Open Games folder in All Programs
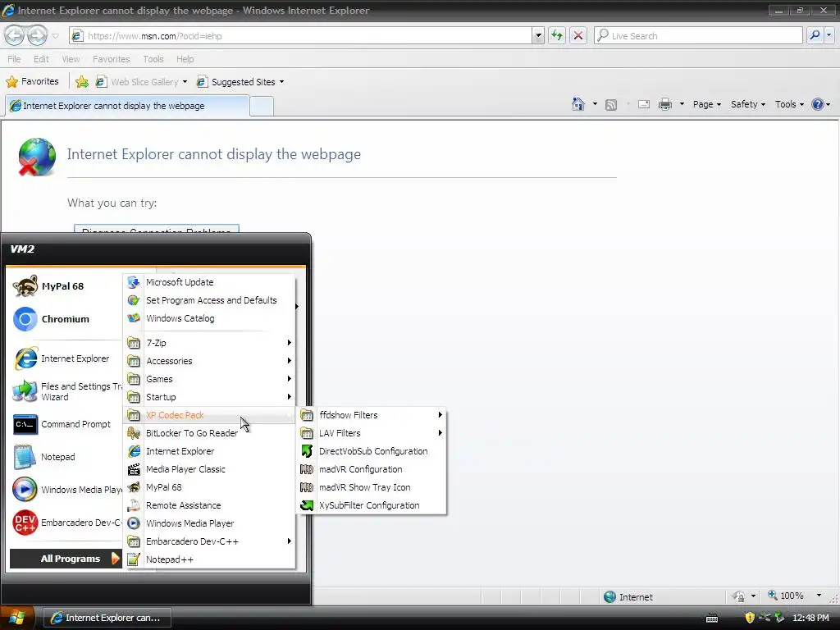This screenshot has width=840, height=630. [x=209, y=379]
